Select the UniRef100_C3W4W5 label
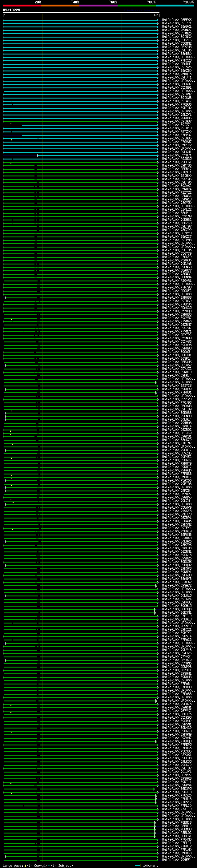The image size is (197, 868). pos(176,521)
